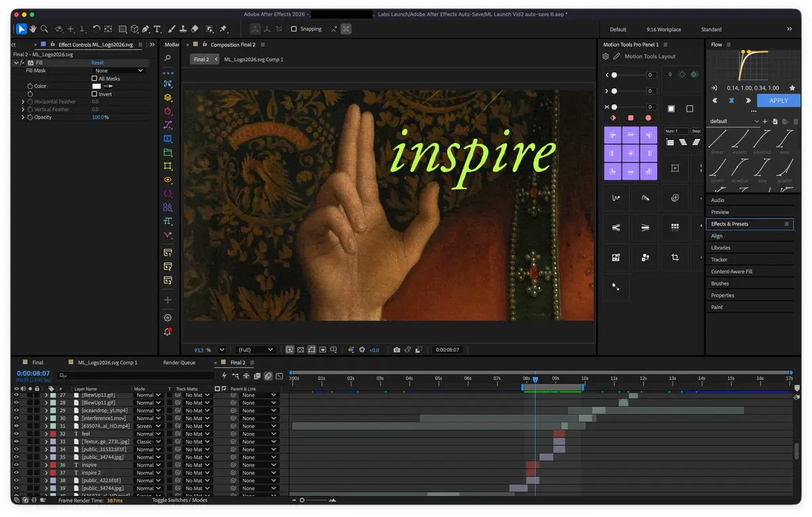Switch to the Render Queue tab
The width and height of the screenshot is (812, 517).
click(x=179, y=363)
